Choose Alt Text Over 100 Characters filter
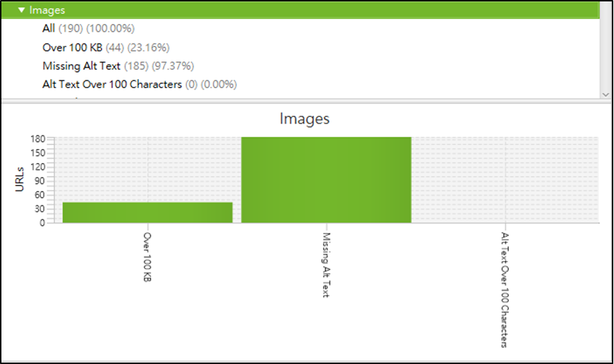The width and height of the screenshot is (614, 364). point(140,84)
